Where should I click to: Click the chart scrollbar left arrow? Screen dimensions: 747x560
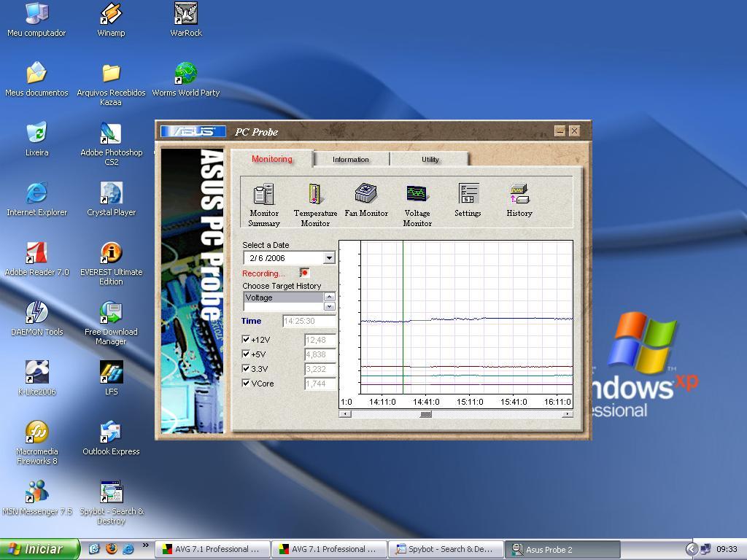[345, 414]
